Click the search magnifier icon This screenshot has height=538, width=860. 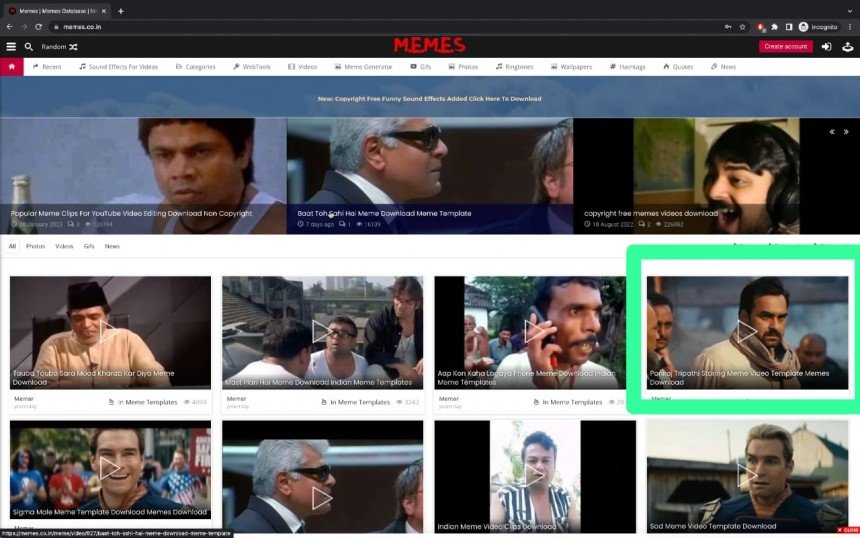point(29,47)
